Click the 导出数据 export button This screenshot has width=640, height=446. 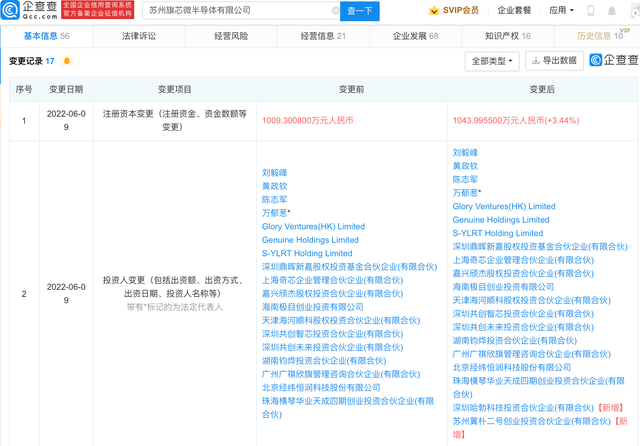[554, 61]
